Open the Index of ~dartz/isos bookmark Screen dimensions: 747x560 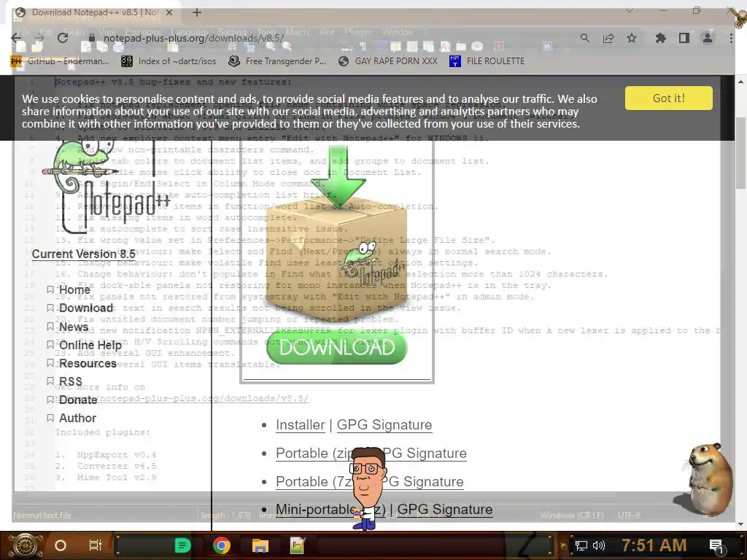[169, 61]
